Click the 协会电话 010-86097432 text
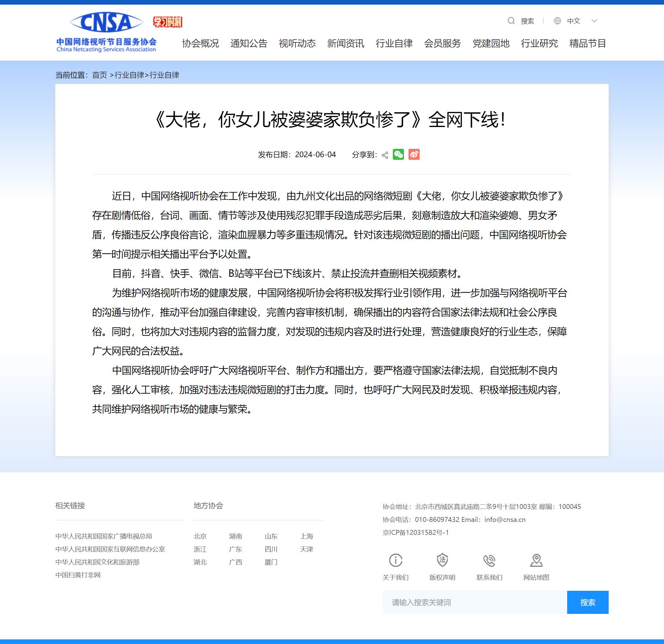The height and width of the screenshot is (644, 664). (x=421, y=520)
